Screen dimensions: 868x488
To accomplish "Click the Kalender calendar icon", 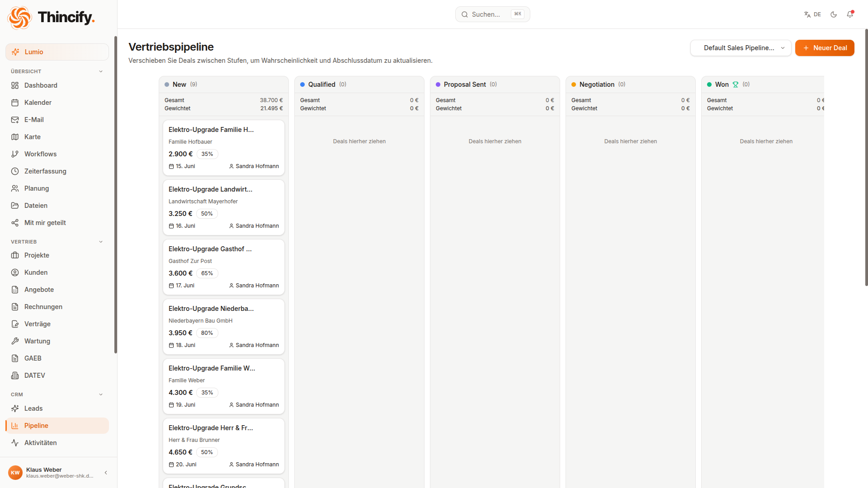I will click(15, 103).
